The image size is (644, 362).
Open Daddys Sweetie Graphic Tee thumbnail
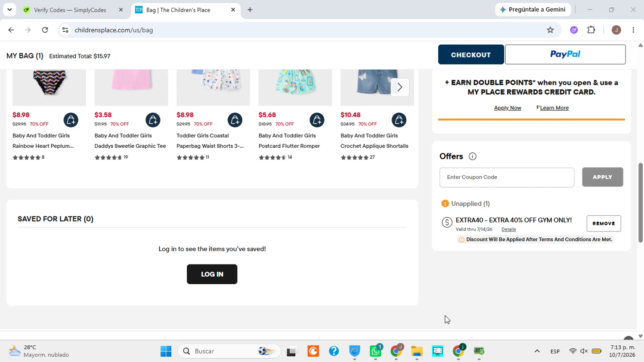[x=131, y=87]
